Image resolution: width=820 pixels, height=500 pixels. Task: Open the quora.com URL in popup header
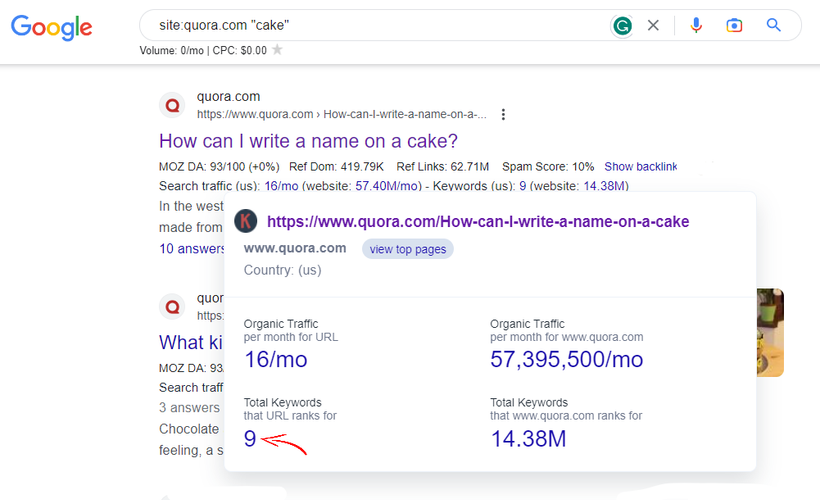point(477,221)
